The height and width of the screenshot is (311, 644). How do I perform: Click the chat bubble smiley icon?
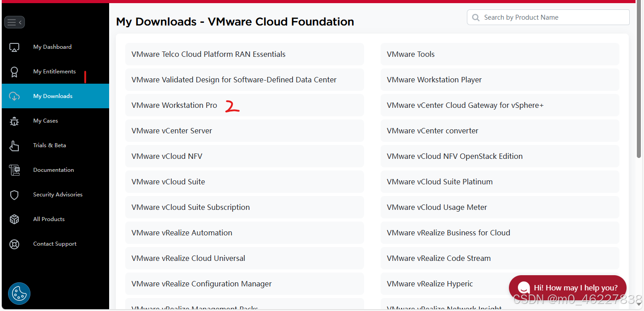tap(524, 288)
